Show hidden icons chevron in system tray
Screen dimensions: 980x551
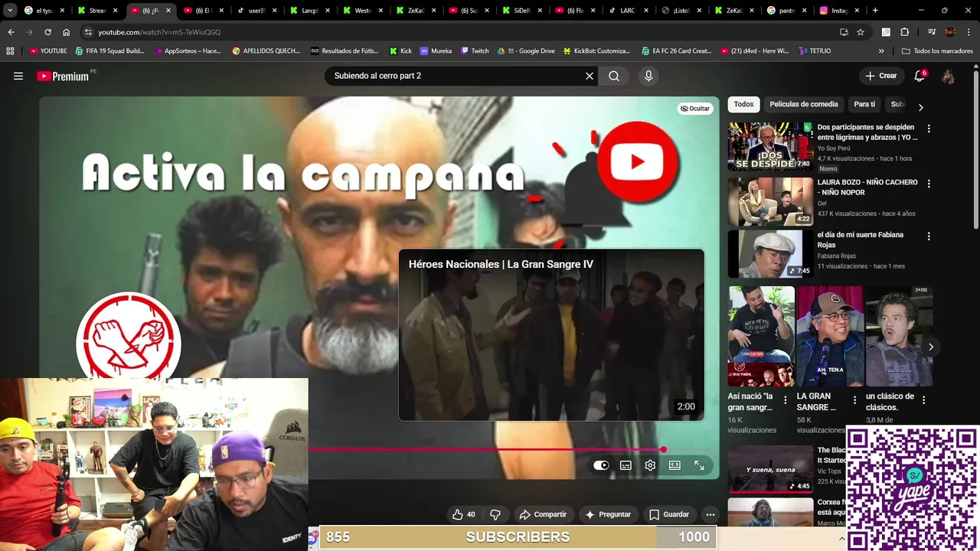[841, 539]
